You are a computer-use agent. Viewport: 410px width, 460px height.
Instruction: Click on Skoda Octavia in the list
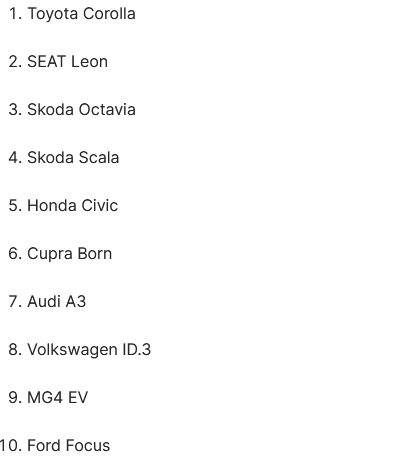[81, 110]
